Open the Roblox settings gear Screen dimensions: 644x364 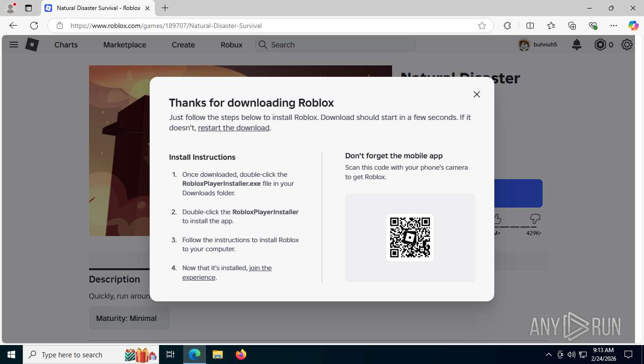pos(627,45)
